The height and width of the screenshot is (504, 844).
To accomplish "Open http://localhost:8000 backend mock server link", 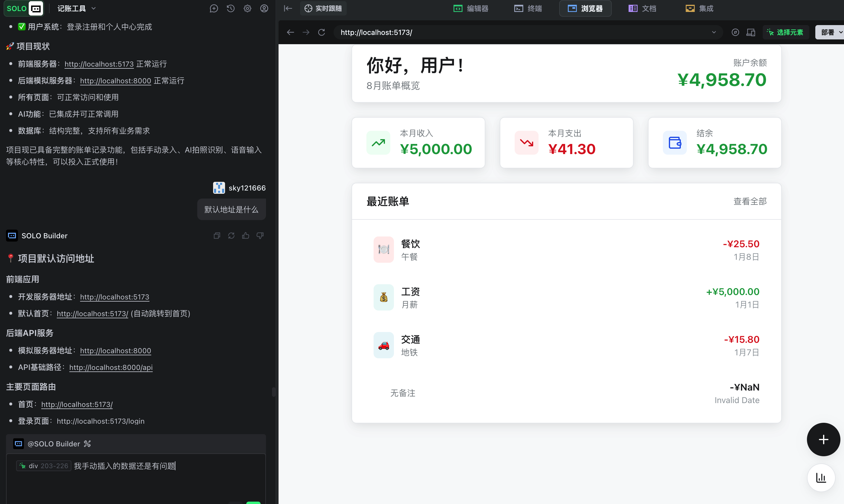I will [x=116, y=81].
